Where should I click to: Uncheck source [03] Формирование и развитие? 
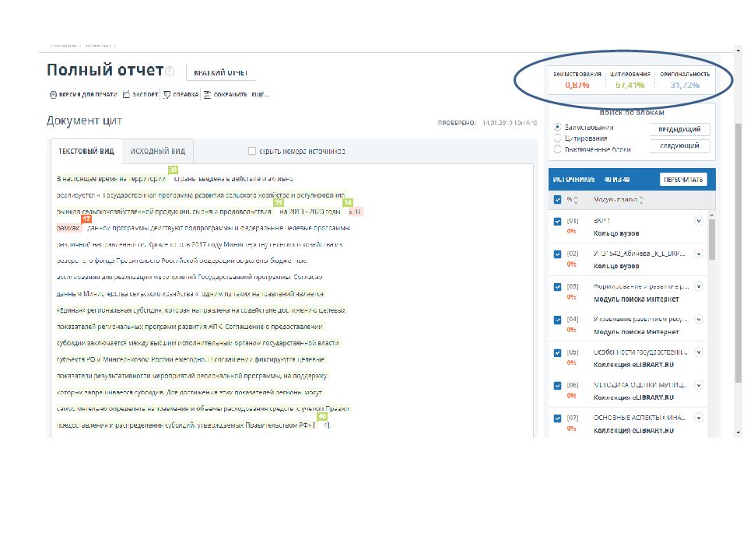click(557, 287)
